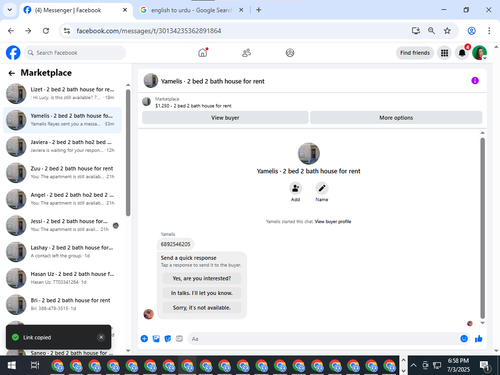500x375 pixels.
Task: Open Chrome three-dot menu
Action: click(489, 31)
